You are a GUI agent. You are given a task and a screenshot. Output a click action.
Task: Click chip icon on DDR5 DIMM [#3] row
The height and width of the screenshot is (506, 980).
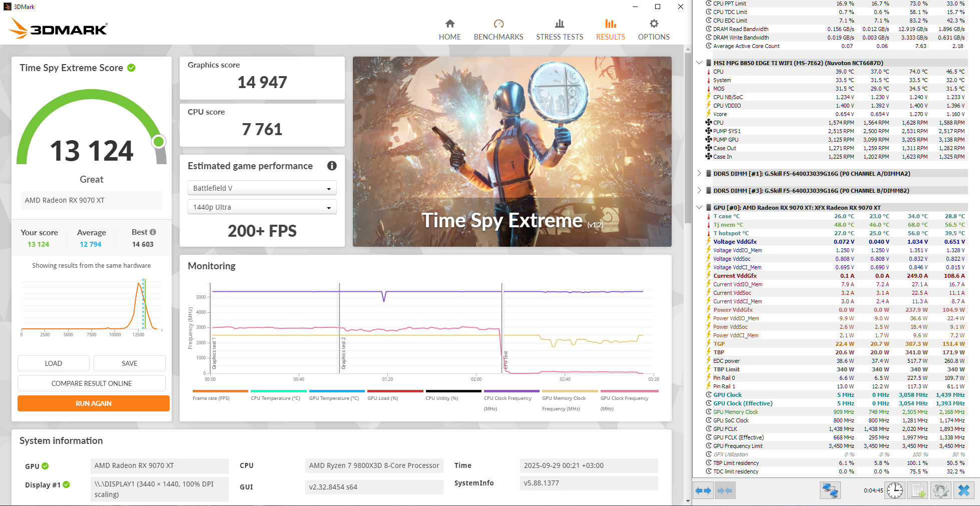click(x=709, y=191)
